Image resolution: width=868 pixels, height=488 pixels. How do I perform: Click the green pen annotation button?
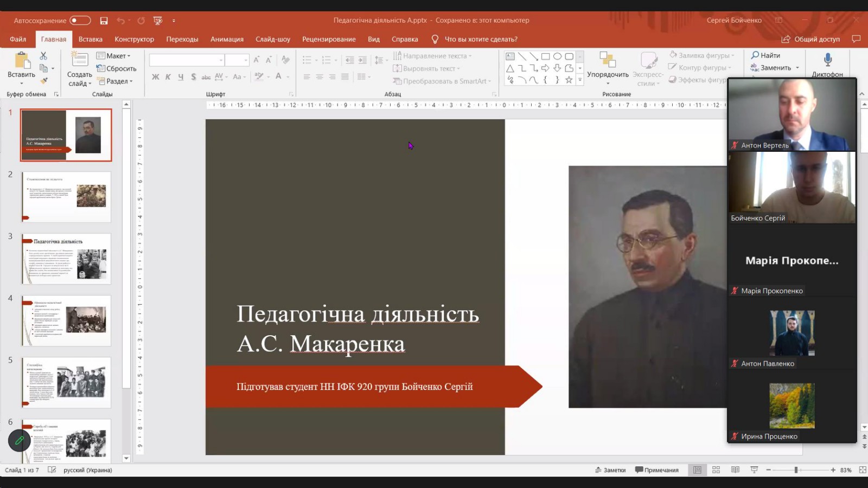point(19,440)
